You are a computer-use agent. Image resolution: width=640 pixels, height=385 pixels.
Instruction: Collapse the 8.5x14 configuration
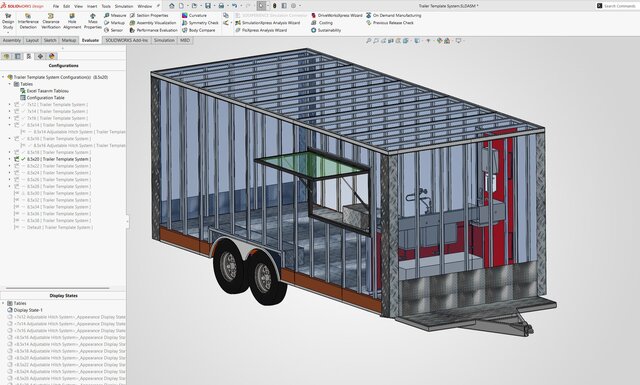pyautogui.click(x=10, y=125)
